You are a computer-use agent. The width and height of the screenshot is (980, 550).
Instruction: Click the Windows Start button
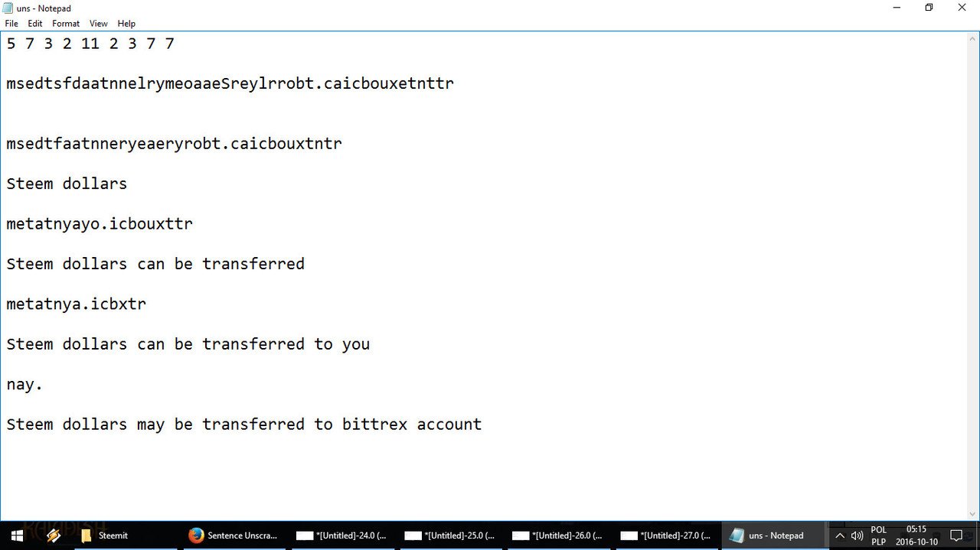pyautogui.click(x=17, y=535)
